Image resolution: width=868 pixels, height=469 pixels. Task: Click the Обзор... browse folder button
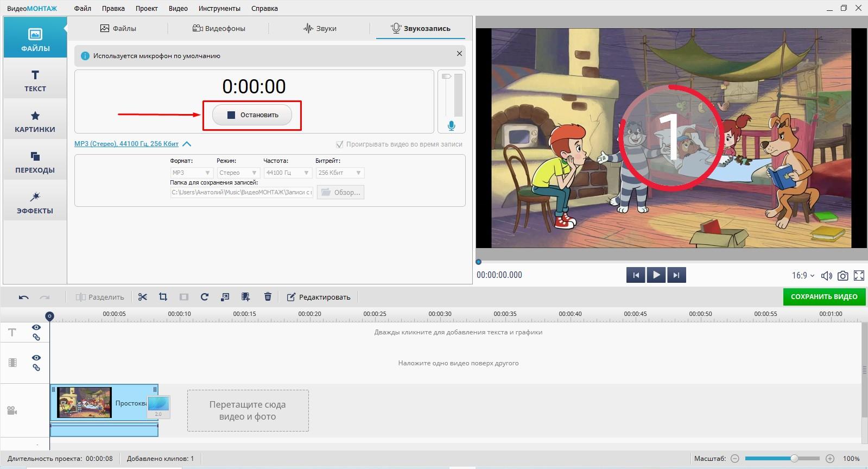(x=340, y=192)
